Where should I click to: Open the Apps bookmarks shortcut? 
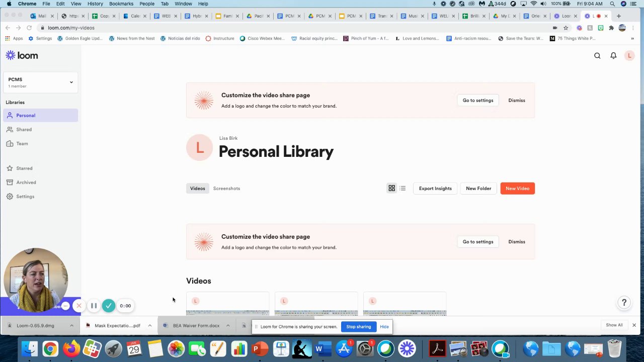(x=14, y=38)
